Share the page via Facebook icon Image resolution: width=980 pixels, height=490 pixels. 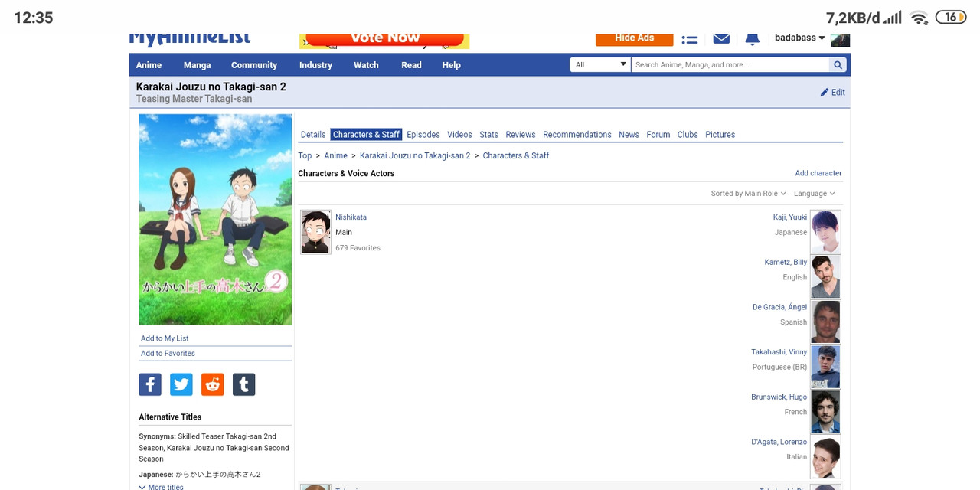pyautogui.click(x=150, y=384)
